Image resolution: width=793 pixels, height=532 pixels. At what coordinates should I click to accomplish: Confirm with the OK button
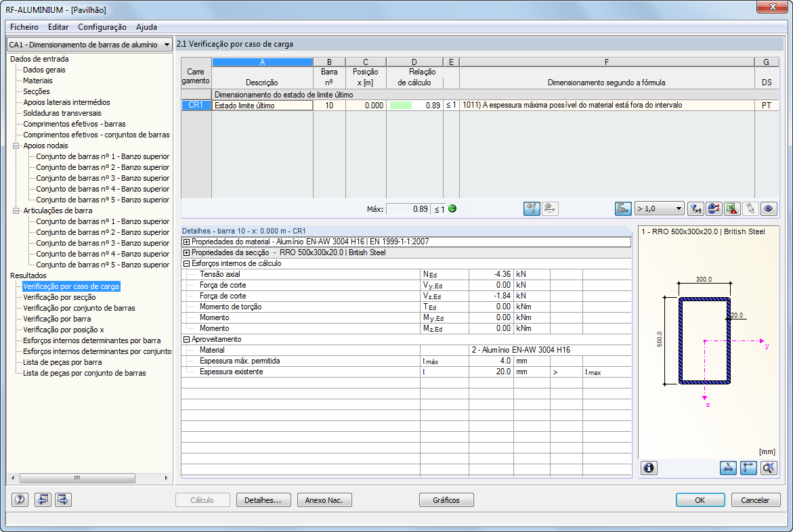pyautogui.click(x=700, y=500)
